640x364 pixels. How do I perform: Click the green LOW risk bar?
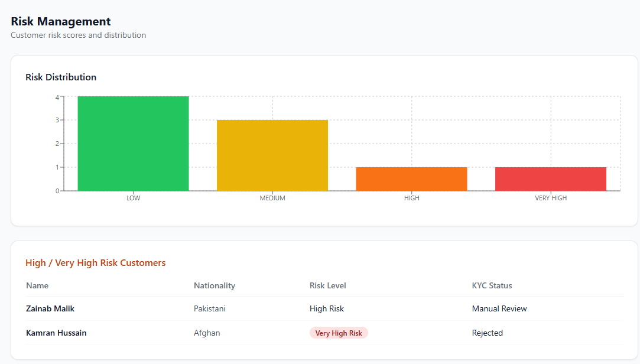[x=133, y=144]
